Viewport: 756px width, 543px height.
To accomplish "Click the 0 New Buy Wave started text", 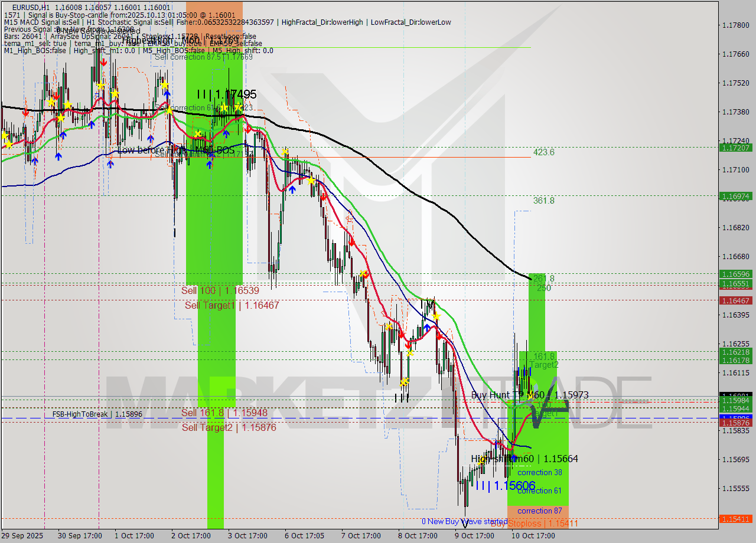I will click(465, 522).
